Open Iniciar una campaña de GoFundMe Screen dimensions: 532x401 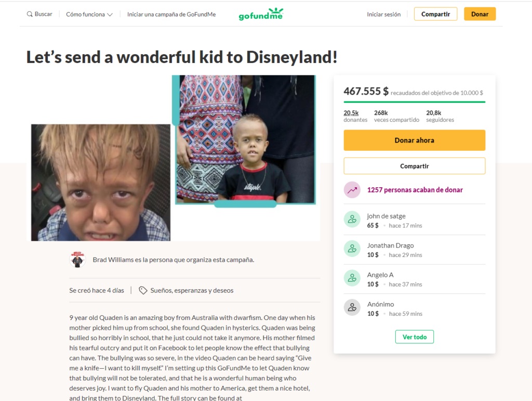[171, 14]
